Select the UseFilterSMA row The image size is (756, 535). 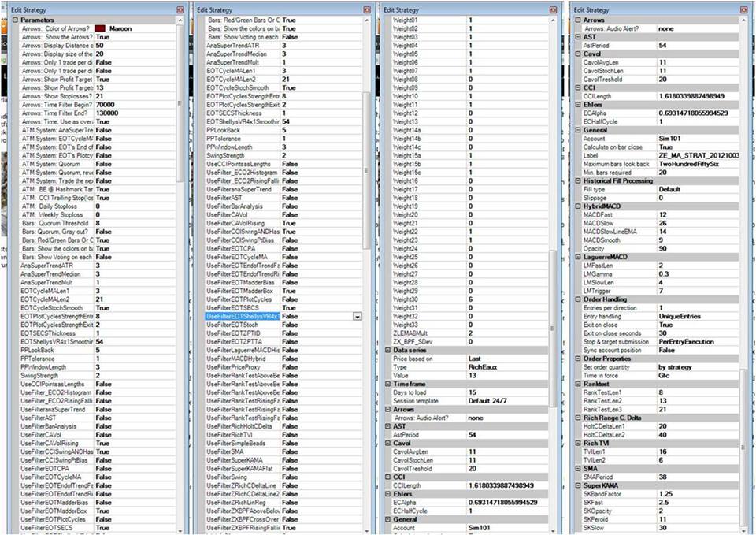(283, 452)
